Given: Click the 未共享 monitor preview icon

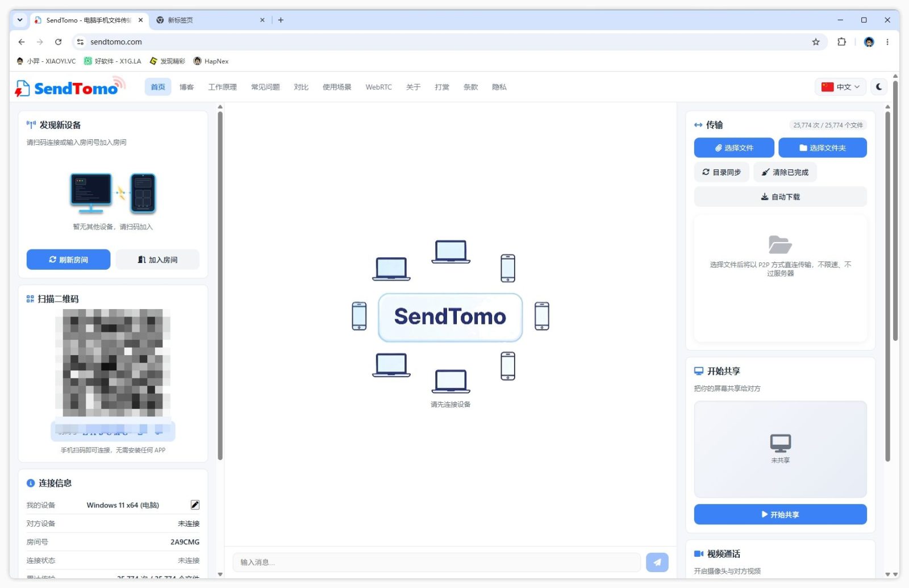Looking at the screenshot, I should click(x=780, y=443).
